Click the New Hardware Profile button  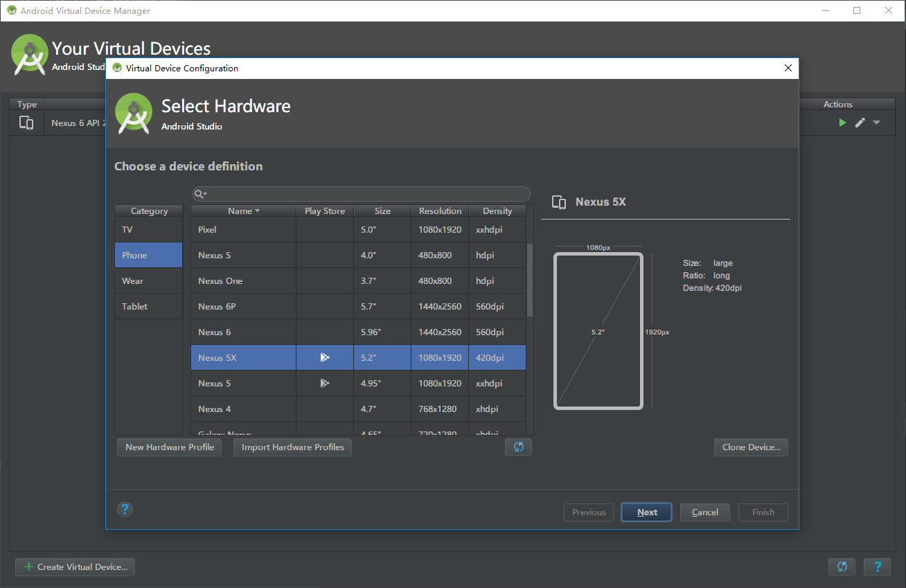[x=170, y=447]
